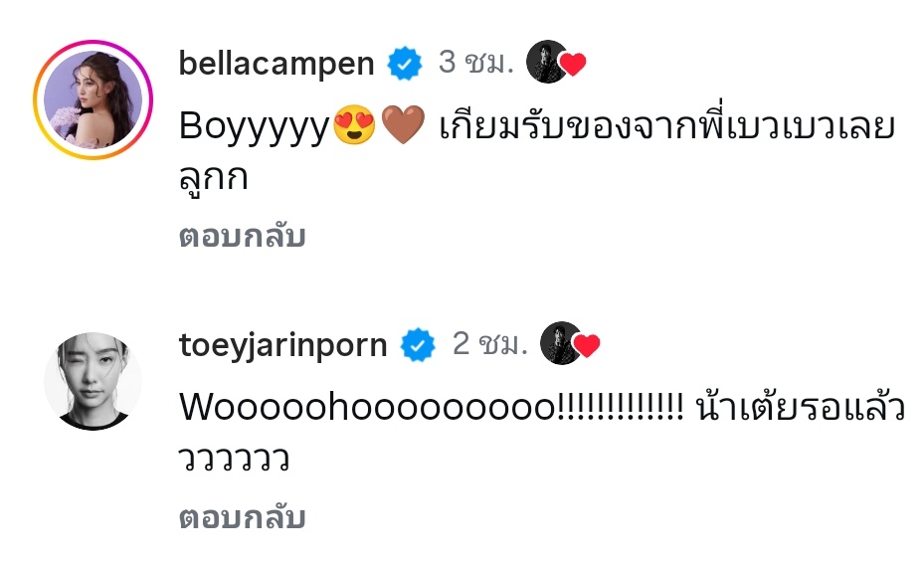
Task: Click the brown heart emoji
Action: (403, 125)
